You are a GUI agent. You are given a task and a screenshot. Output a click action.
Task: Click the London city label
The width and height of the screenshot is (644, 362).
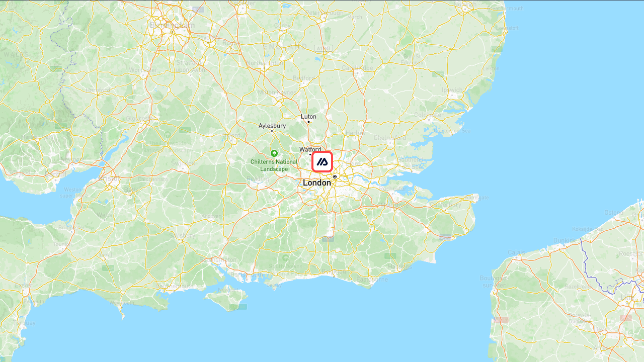coord(317,183)
